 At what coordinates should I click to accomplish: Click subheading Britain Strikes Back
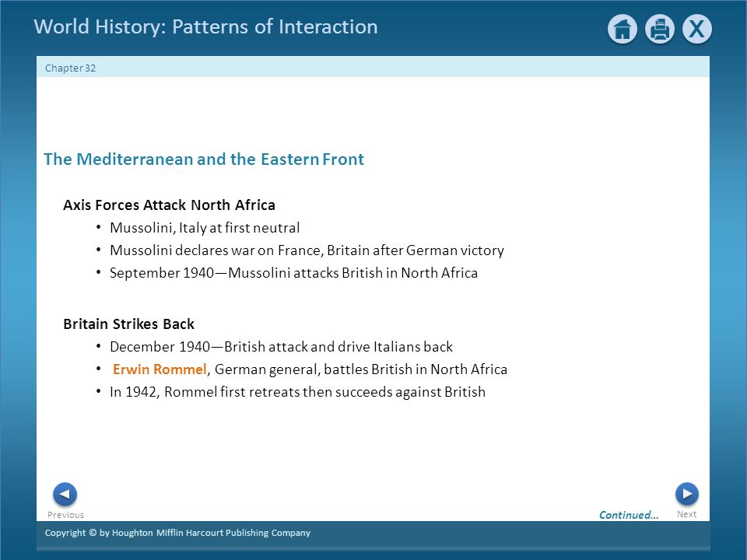(128, 324)
